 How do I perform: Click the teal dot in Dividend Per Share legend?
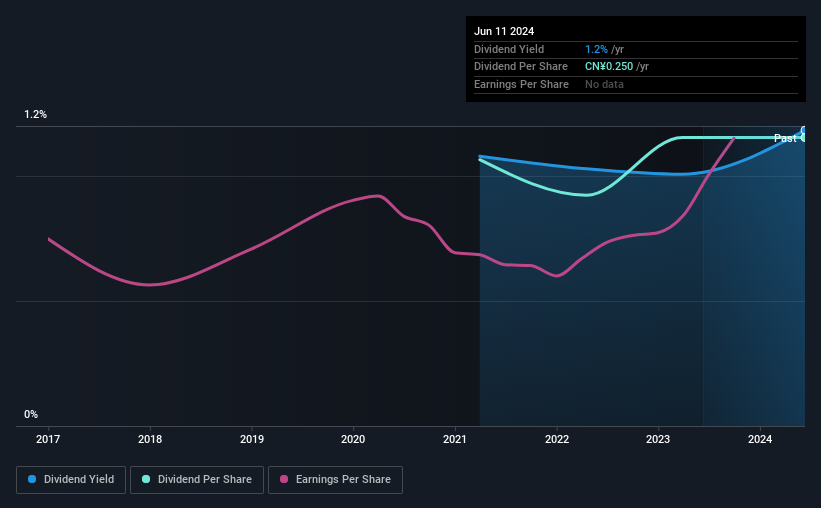point(146,479)
